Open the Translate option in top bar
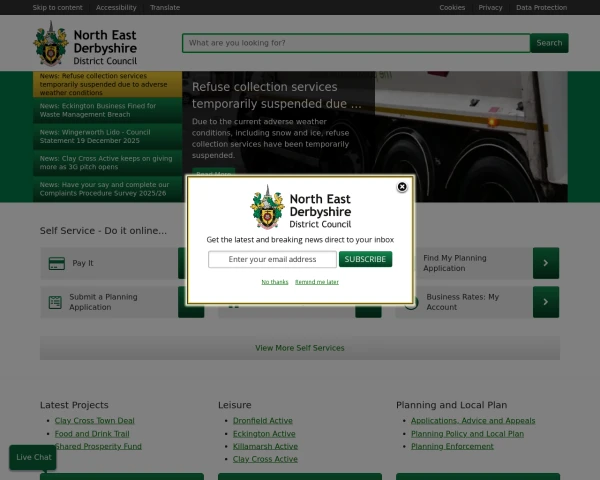The image size is (600, 480). pyautogui.click(x=165, y=7)
